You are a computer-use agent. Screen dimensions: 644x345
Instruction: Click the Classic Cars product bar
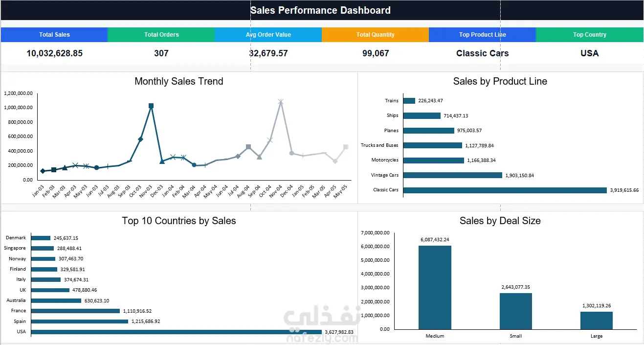[x=505, y=190]
